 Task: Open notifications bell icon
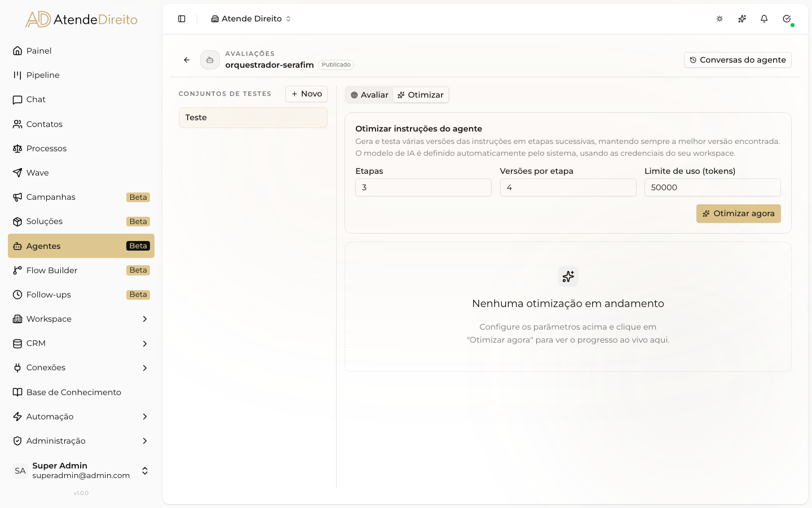point(764,19)
